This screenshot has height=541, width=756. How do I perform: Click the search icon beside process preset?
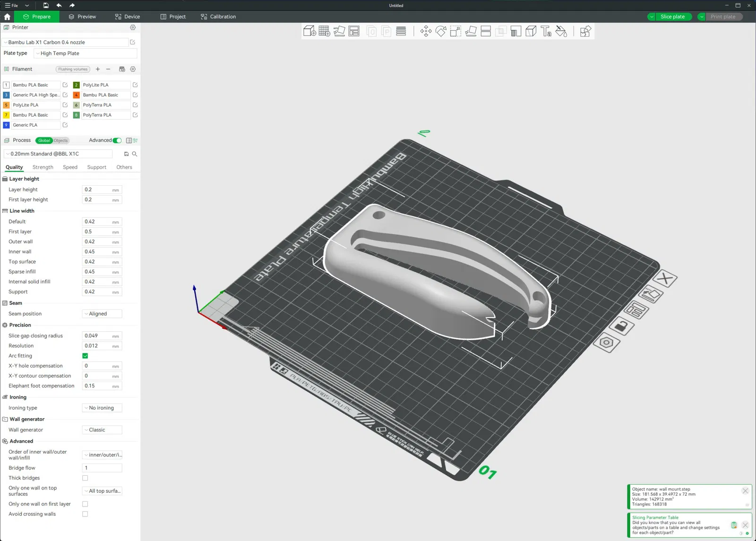135,154
